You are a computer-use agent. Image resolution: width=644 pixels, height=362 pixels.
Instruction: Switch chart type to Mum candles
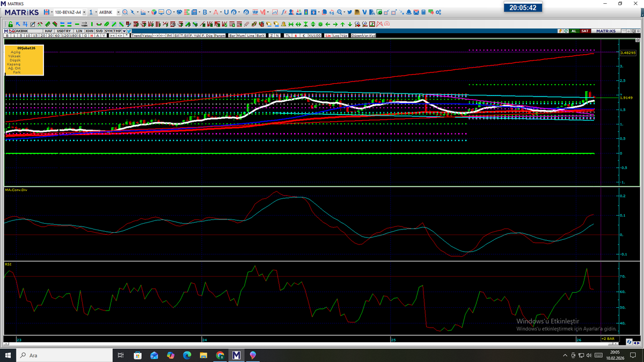point(241,35)
